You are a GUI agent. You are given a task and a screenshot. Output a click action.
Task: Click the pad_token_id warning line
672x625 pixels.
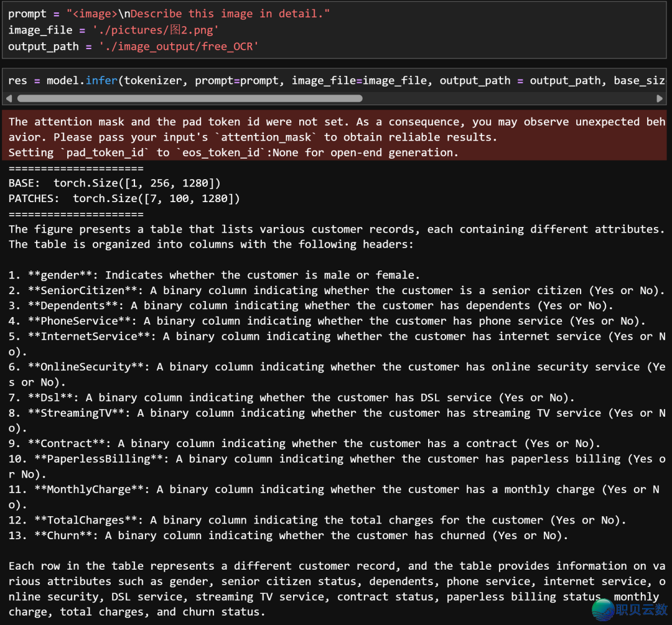[x=233, y=152]
